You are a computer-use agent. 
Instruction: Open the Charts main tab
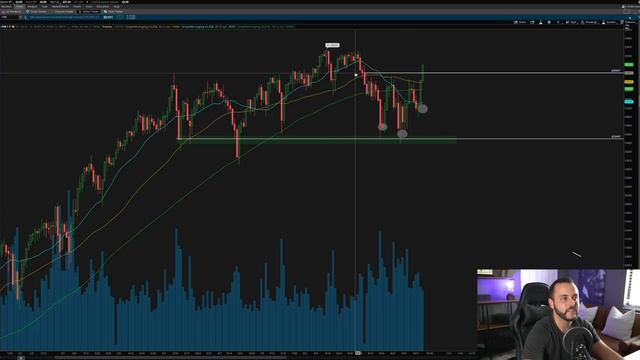click(x=77, y=7)
